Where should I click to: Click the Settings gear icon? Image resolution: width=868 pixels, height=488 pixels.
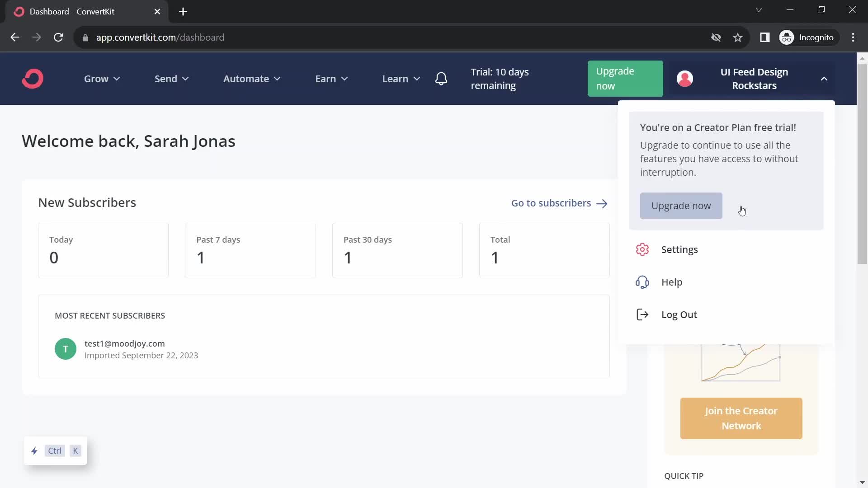point(642,249)
